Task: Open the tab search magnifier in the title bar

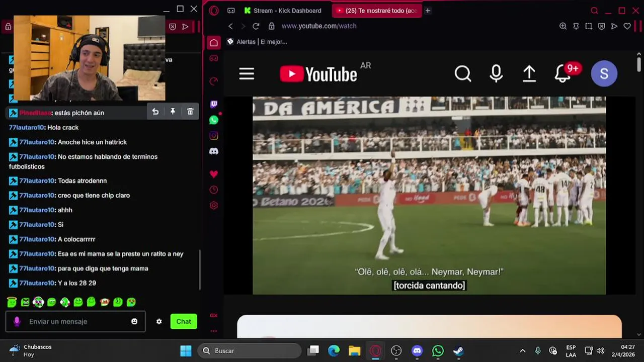Action: tap(594, 11)
